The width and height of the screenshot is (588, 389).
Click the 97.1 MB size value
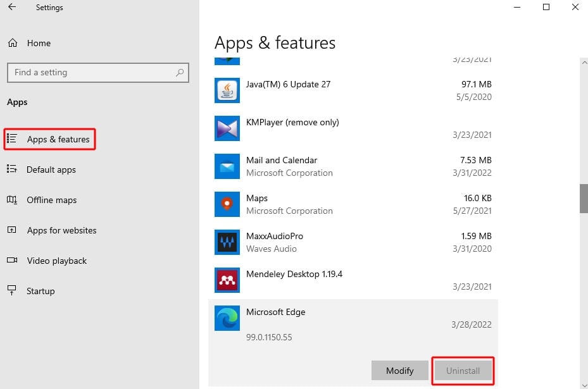[476, 84]
